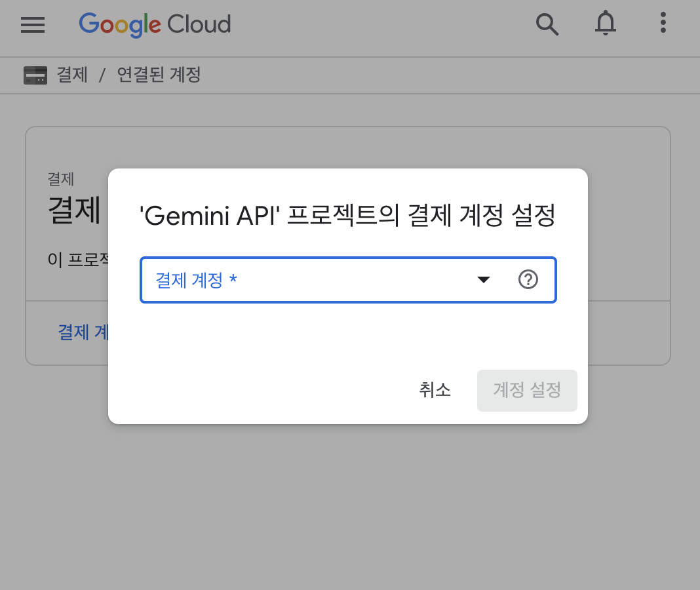Click the disabled 계정 설정 button
Viewport: 700px width, 590px height.
(x=527, y=390)
